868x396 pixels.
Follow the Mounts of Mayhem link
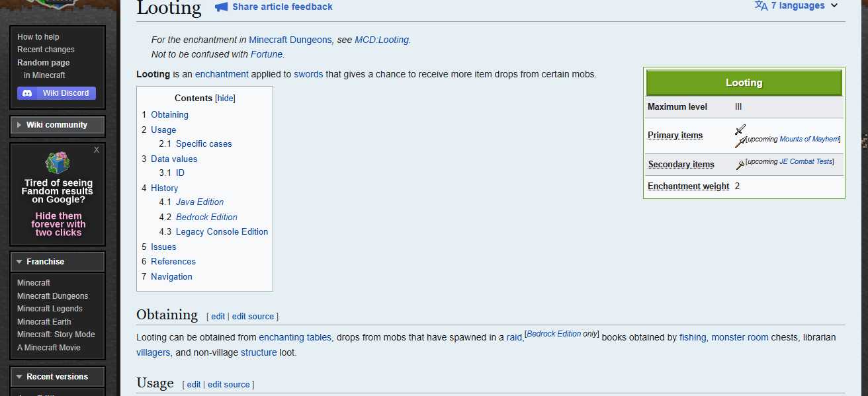tap(808, 139)
